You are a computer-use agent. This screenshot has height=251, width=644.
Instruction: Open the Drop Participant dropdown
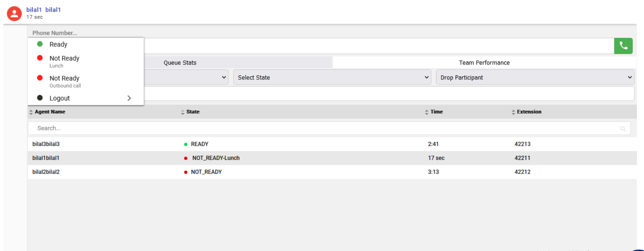535,77
